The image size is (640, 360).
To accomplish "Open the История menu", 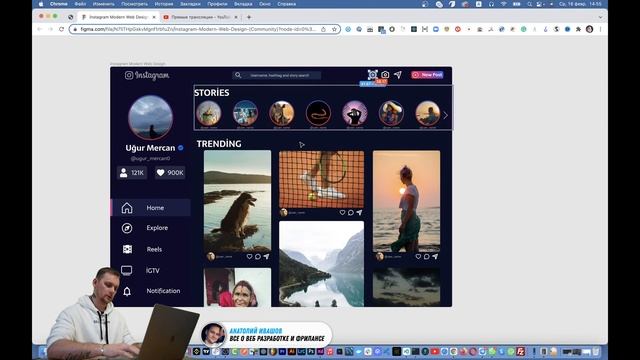I will [164, 4].
